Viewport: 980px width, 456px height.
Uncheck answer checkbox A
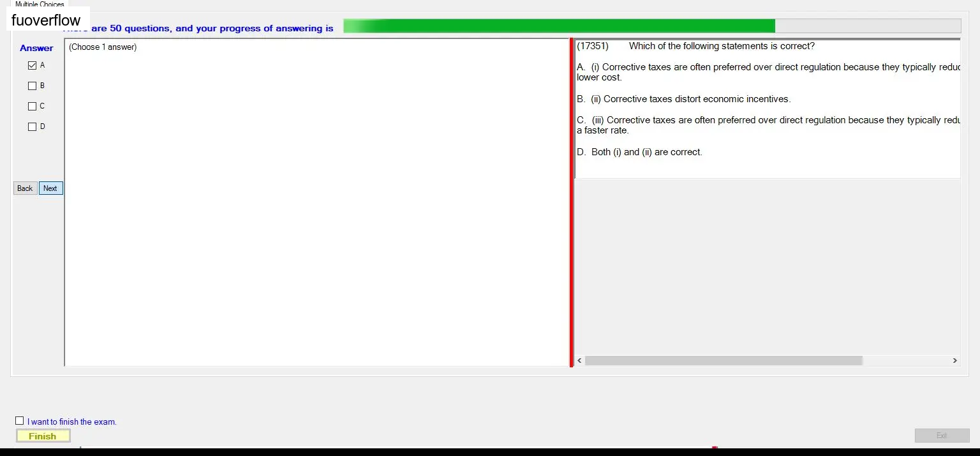(32, 65)
